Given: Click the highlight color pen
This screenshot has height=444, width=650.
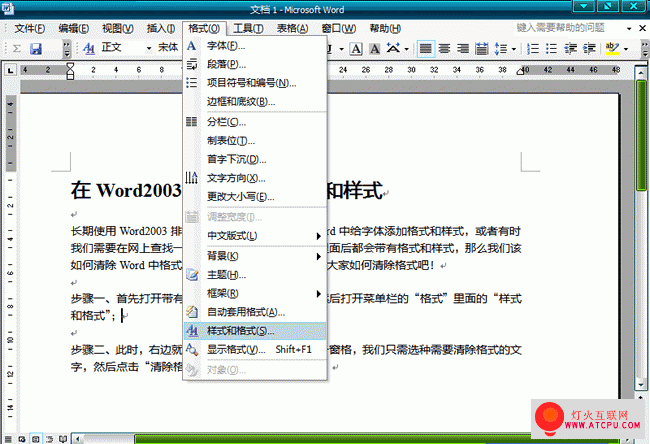Looking at the screenshot, I should (x=612, y=49).
